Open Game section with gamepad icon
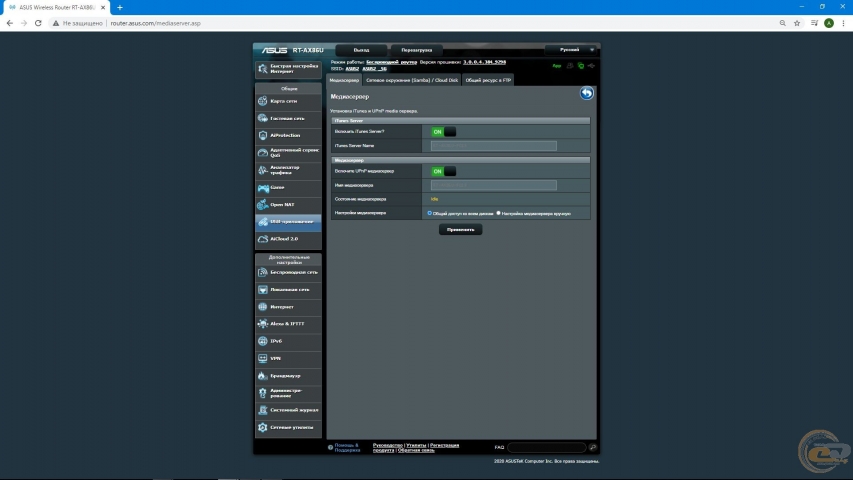The height and width of the screenshot is (480, 853). [288, 188]
